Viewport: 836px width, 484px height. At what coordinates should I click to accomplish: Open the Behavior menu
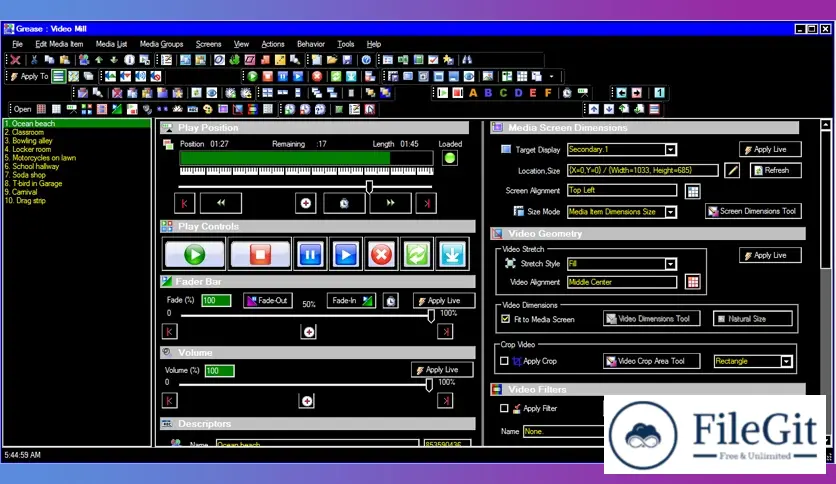point(311,44)
